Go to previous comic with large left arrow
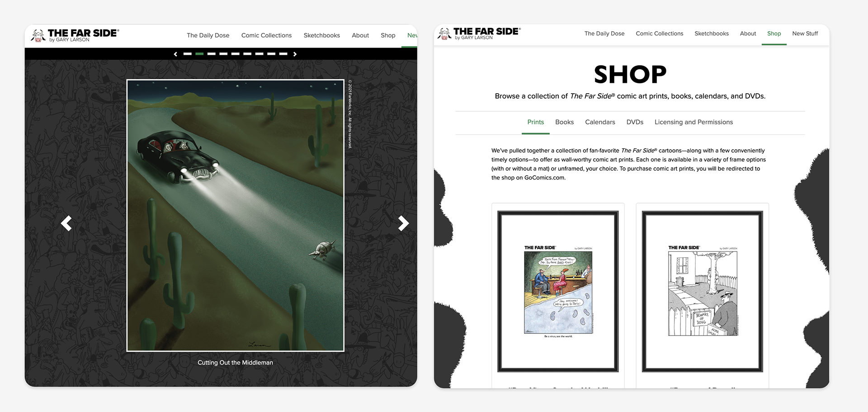Viewport: 868px width, 412px height. (x=66, y=223)
